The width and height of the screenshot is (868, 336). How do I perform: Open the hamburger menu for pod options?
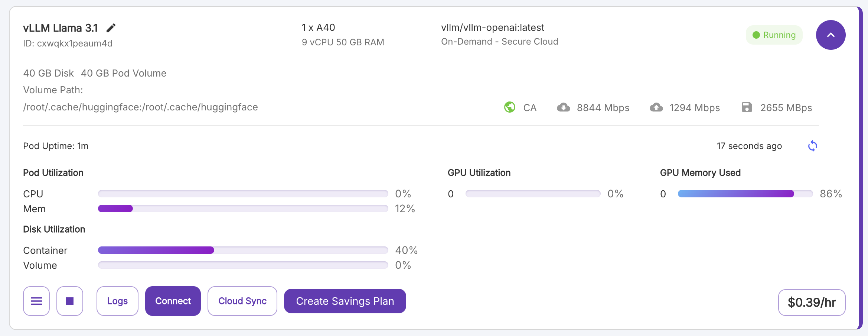point(36,301)
